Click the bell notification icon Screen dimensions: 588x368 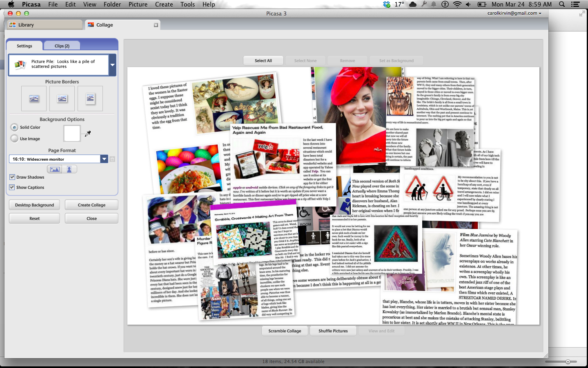coord(434,4)
